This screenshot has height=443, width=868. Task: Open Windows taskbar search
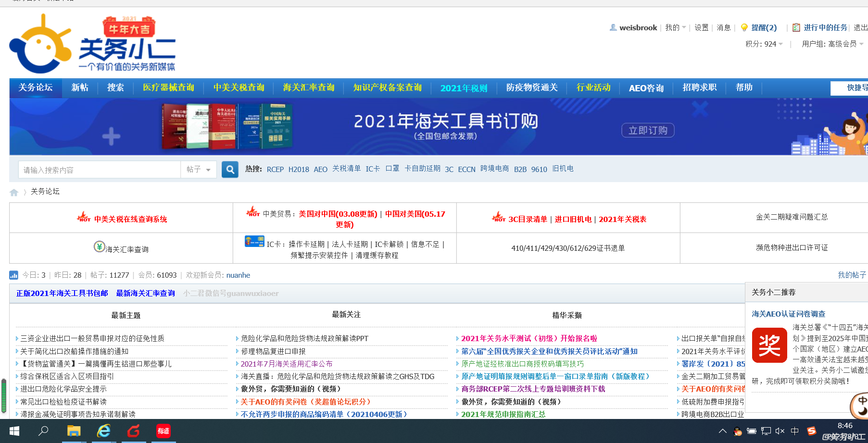(x=43, y=431)
